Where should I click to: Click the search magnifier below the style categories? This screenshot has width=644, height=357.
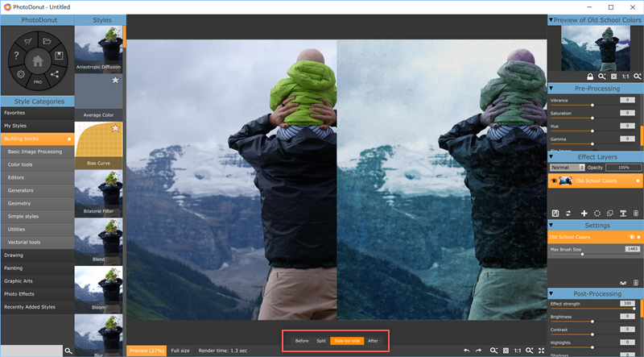point(68,351)
